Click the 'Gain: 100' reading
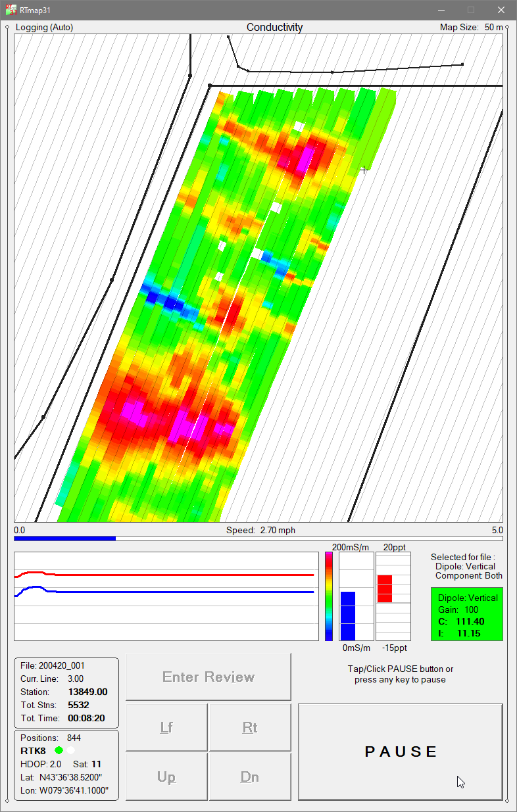The image size is (517, 812). (x=457, y=609)
